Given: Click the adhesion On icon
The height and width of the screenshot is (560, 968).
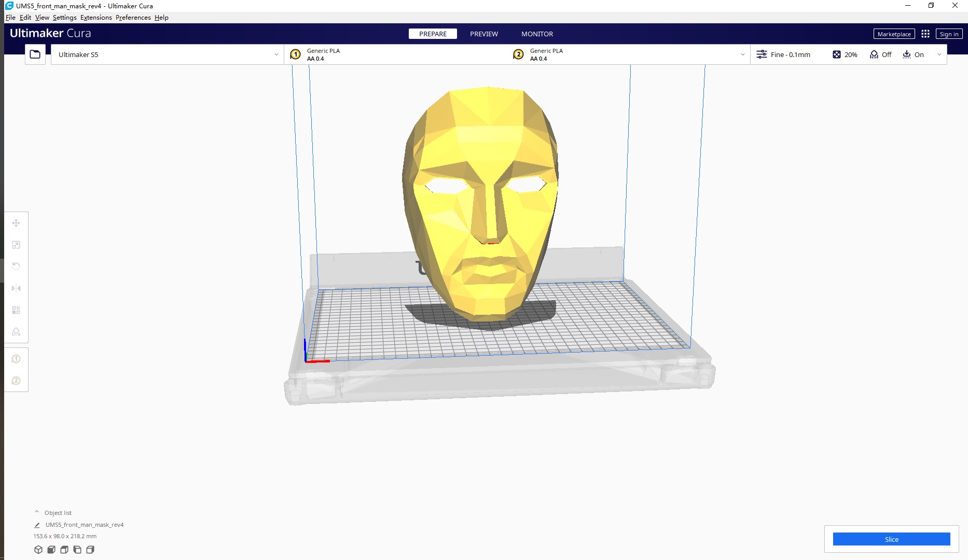Looking at the screenshot, I should 907,54.
